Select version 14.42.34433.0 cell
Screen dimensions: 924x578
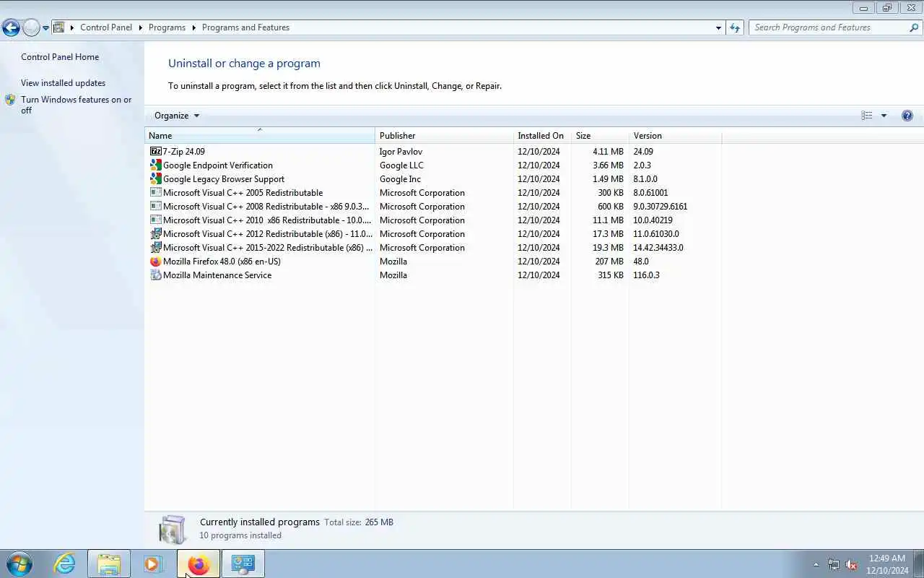pos(658,248)
